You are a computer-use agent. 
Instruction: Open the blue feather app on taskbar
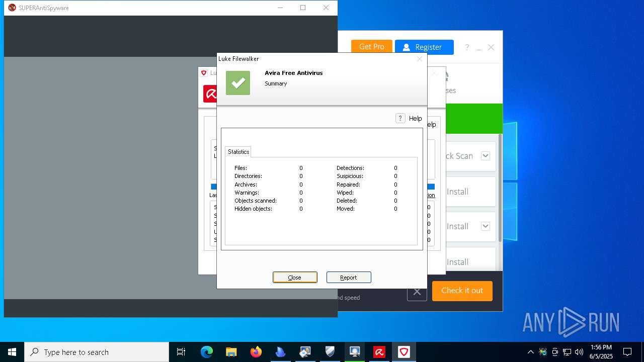coord(281,352)
